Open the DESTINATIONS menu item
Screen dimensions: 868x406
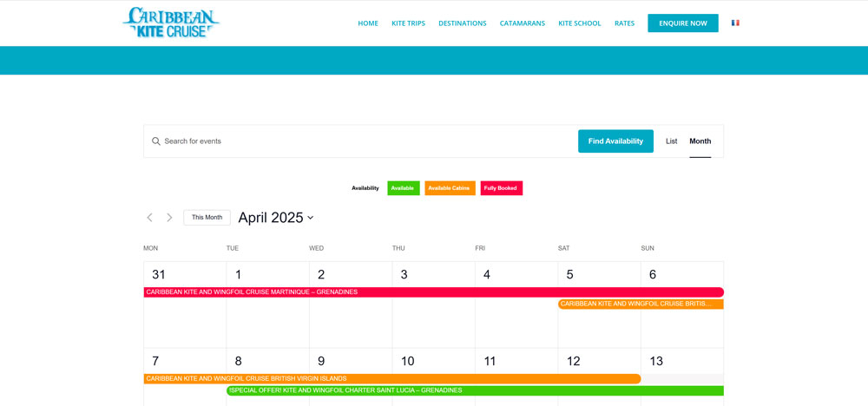[463, 23]
